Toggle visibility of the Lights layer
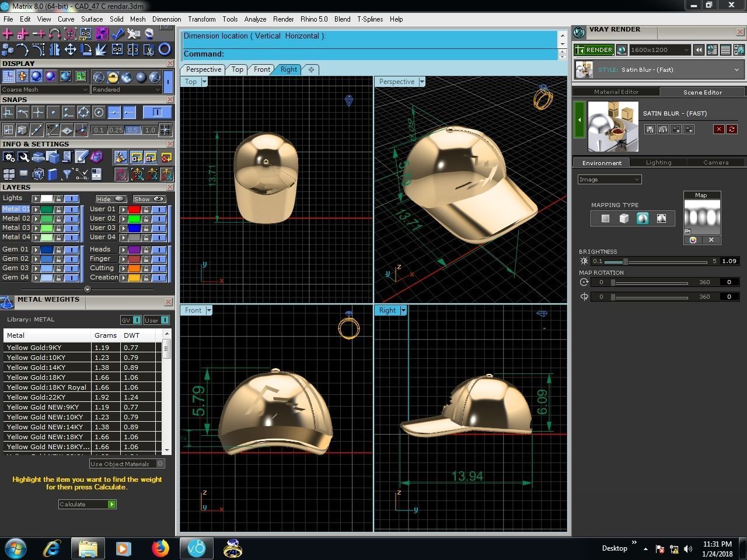 [71, 198]
